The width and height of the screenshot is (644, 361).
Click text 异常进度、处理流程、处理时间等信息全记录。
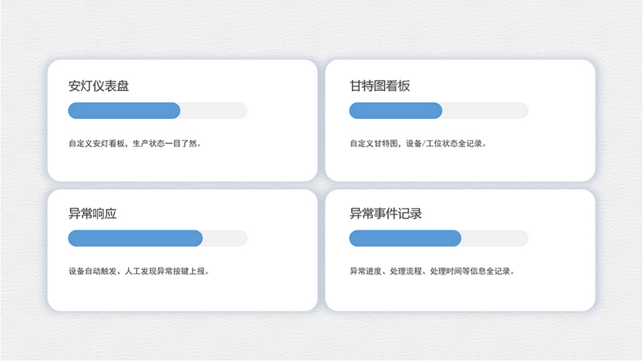(432, 271)
